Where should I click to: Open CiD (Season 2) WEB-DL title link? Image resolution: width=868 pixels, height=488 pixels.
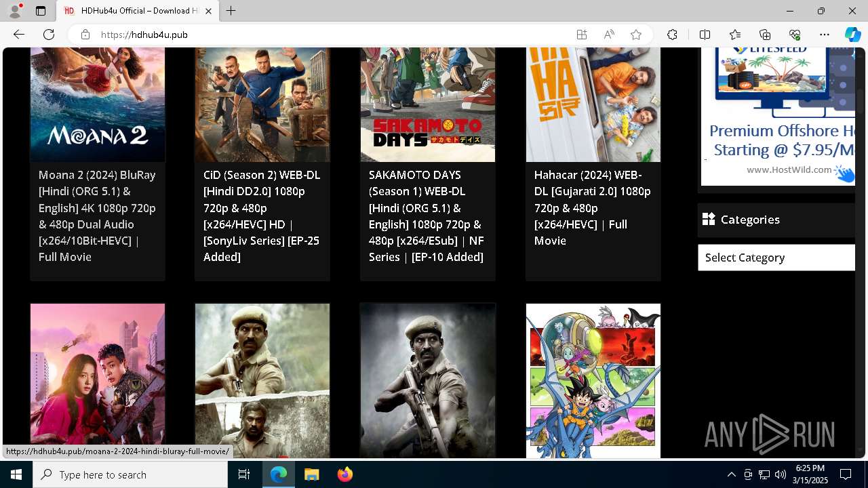[262, 216]
